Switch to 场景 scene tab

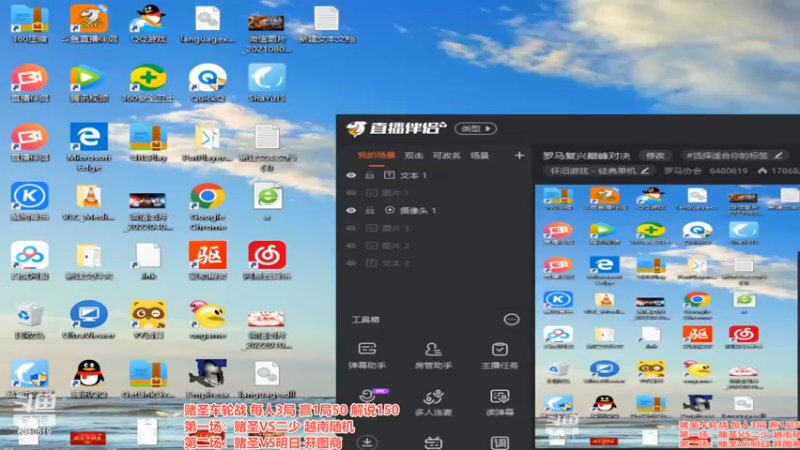(479, 156)
